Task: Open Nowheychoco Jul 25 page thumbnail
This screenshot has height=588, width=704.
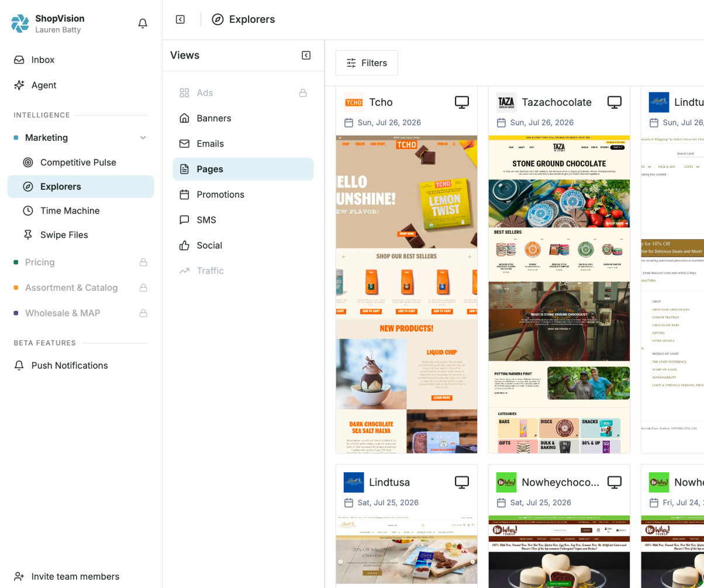Action: click(560, 552)
